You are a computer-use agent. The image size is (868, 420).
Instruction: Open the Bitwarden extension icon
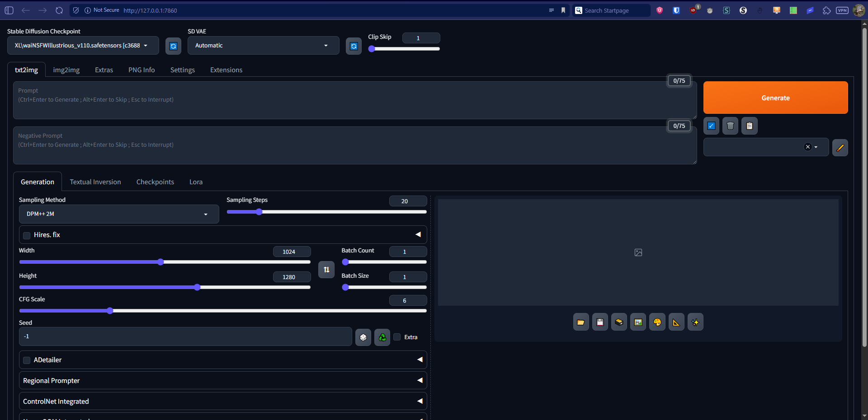pos(676,10)
